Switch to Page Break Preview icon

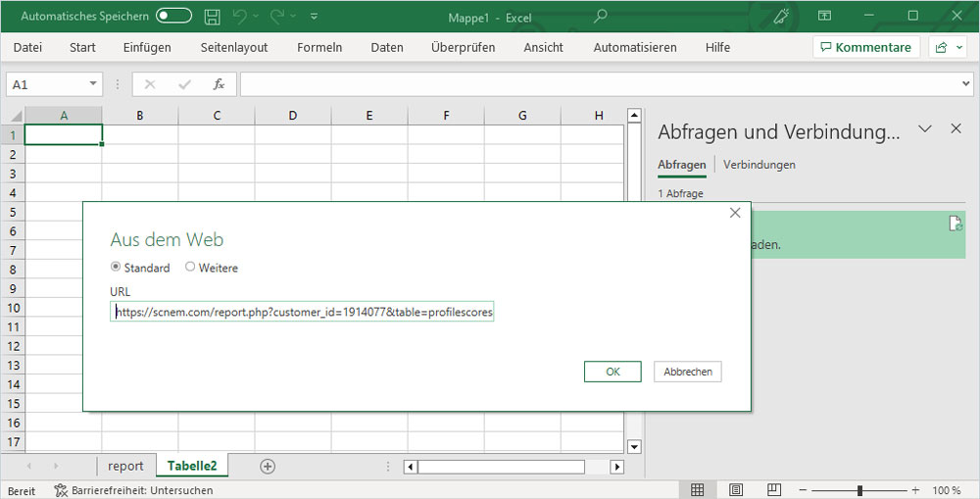pos(774,489)
